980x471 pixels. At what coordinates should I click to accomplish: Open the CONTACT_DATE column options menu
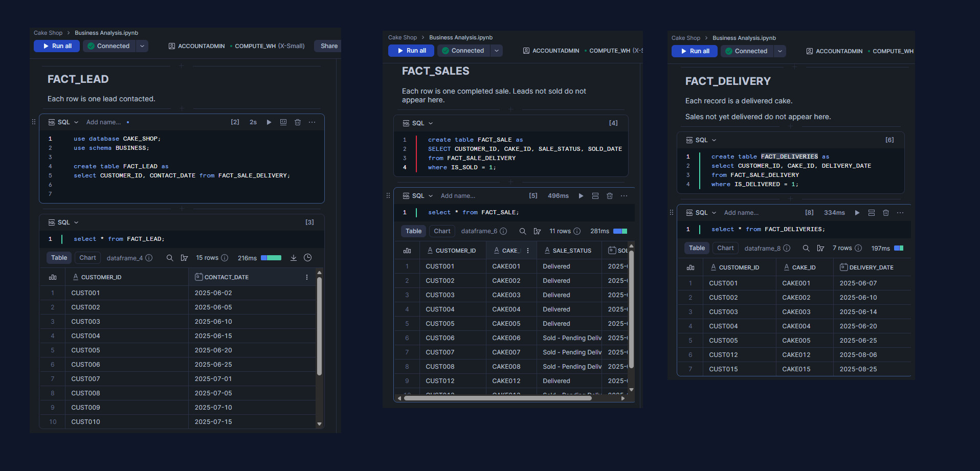pos(307,277)
